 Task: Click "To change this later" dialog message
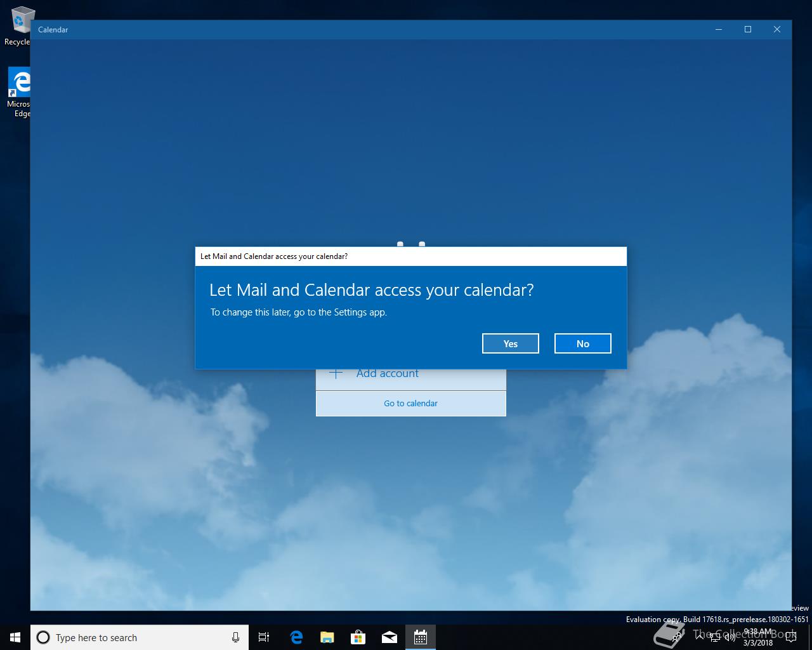pyautogui.click(x=299, y=312)
